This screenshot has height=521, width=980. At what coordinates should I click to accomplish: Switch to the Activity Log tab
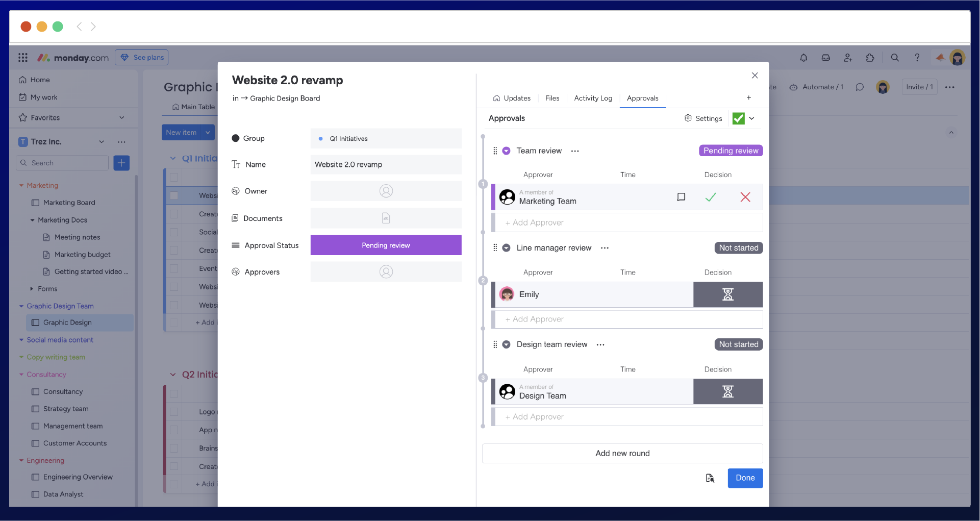[593, 98]
